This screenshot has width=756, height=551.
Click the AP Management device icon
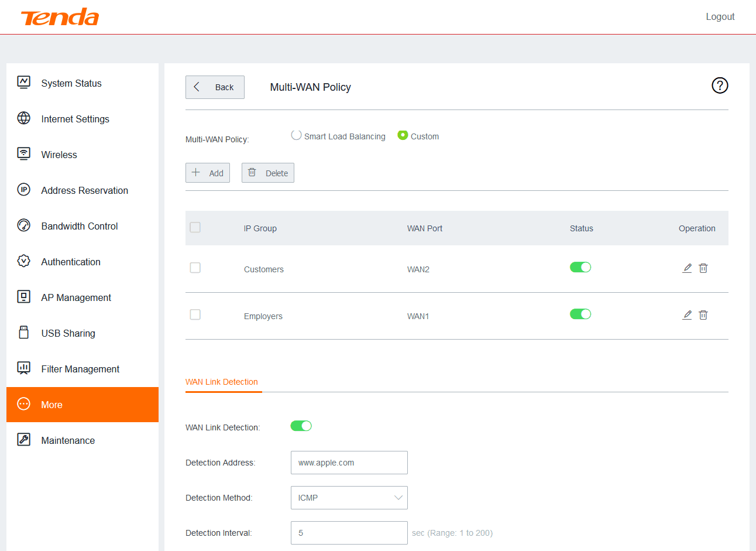[24, 296]
